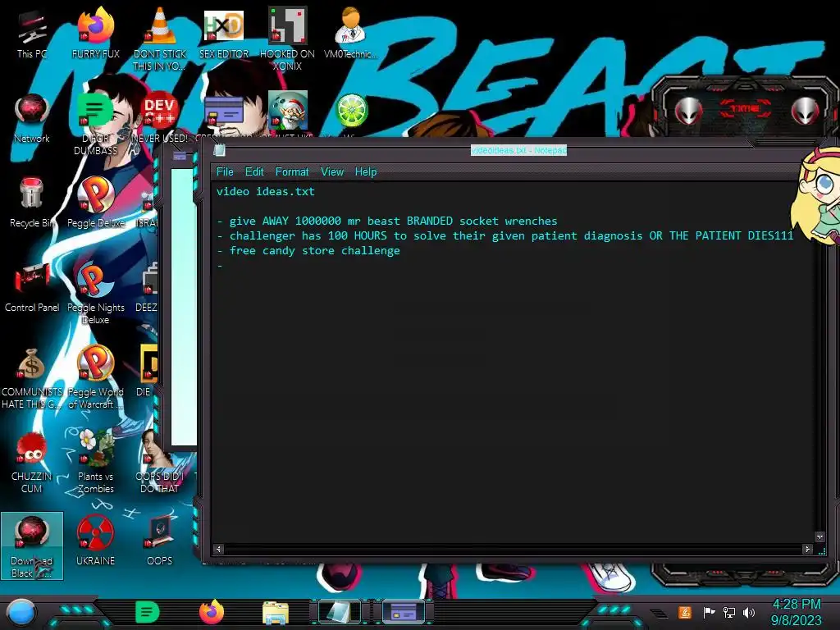Open Network desktop icon

32,118
